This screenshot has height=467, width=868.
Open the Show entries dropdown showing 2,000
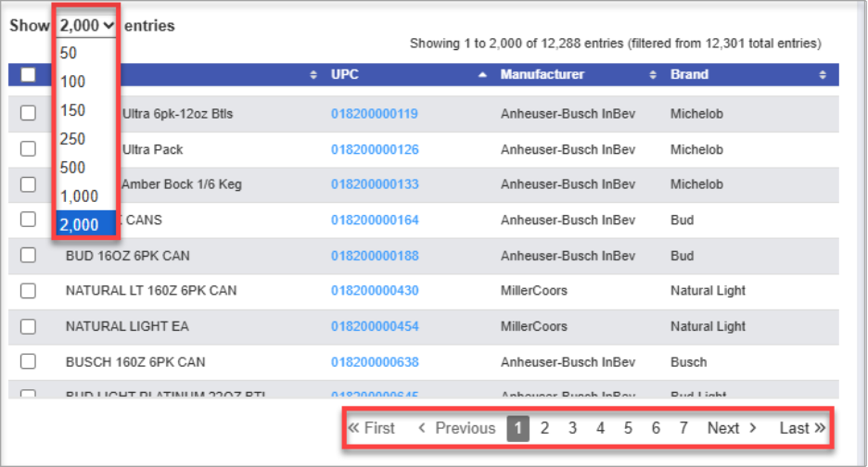click(x=86, y=25)
